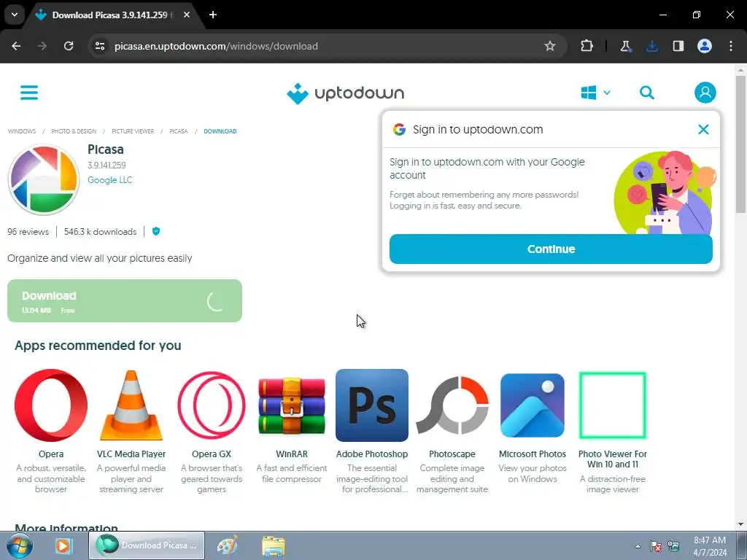Toggle the browser side panel

pos(678,46)
